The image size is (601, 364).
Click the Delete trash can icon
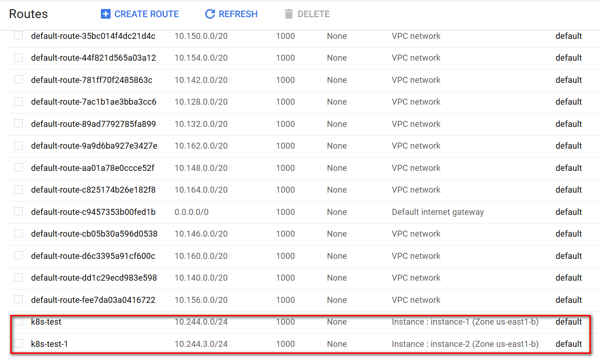click(289, 14)
